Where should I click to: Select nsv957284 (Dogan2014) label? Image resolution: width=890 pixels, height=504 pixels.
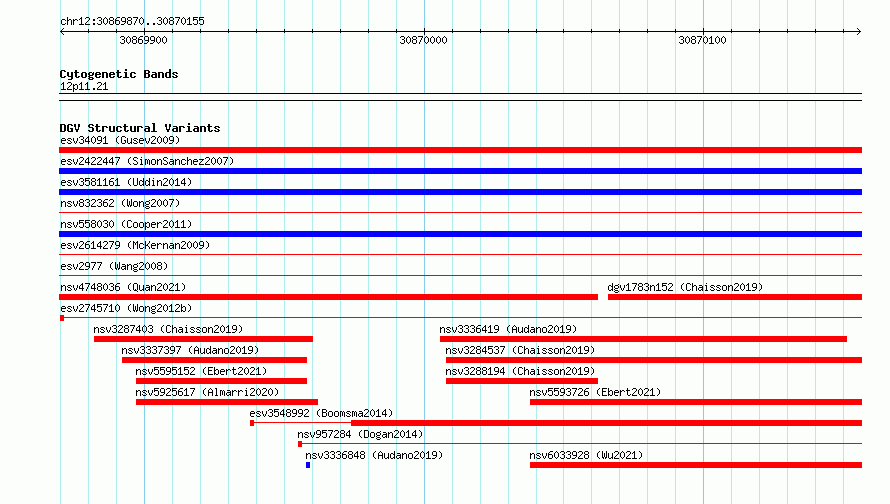pyautogui.click(x=360, y=434)
